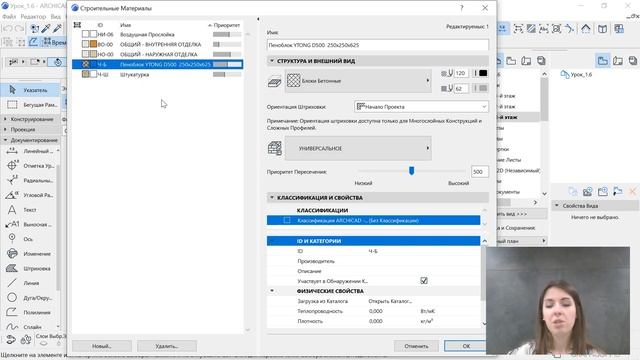640x360 pixels.
Task: Select the Полилиния polyline tool
Action: click(x=31, y=313)
